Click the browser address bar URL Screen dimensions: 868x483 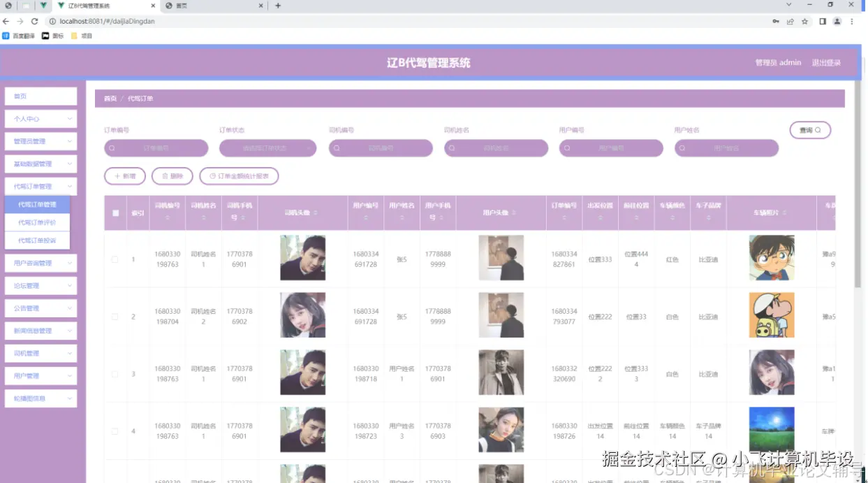[107, 21]
